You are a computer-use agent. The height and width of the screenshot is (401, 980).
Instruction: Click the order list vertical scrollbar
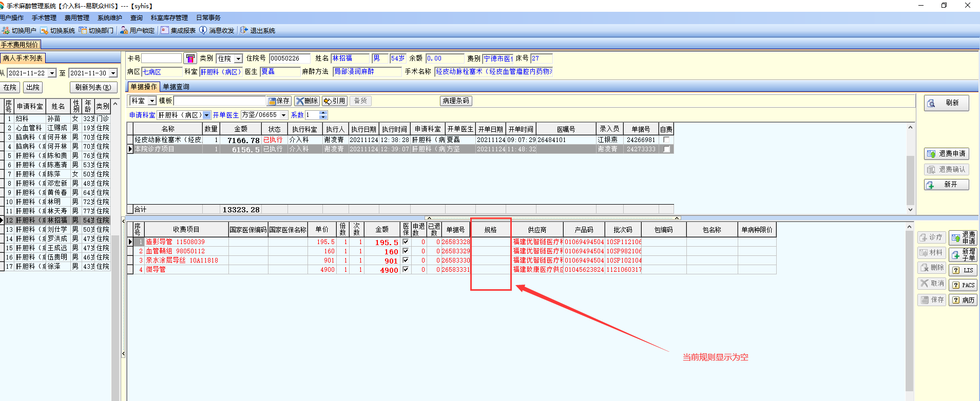pos(910,168)
